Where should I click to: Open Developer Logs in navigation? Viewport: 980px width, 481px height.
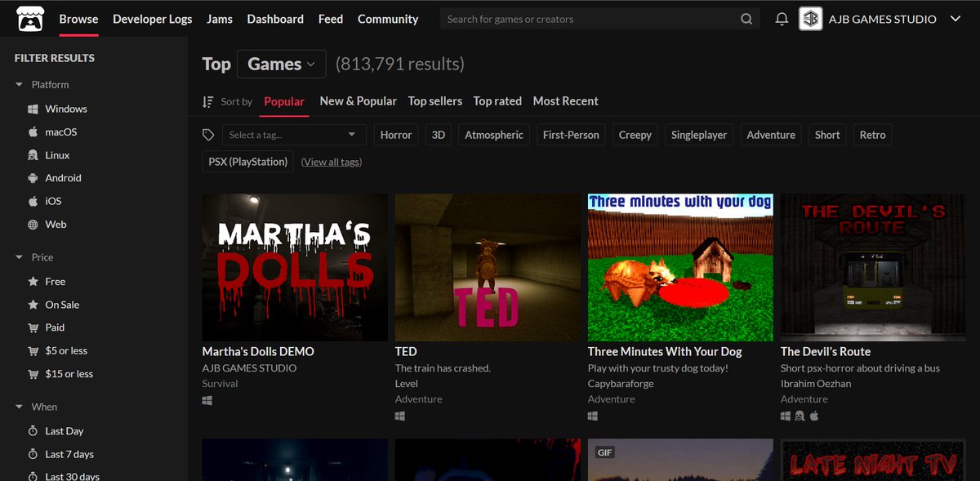[153, 19]
